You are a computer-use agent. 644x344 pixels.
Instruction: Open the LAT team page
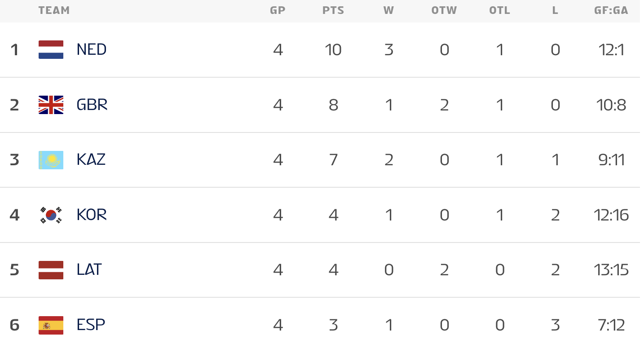point(89,270)
